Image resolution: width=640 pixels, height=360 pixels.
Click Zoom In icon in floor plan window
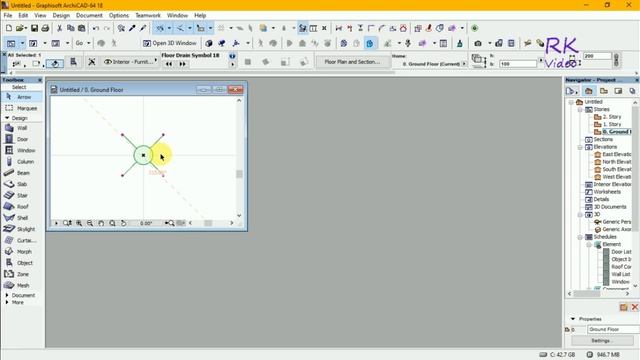click(x=79, y=223)
